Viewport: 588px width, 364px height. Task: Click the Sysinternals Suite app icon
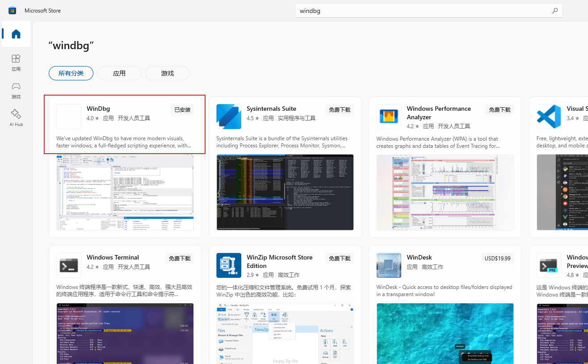point(229,117)
